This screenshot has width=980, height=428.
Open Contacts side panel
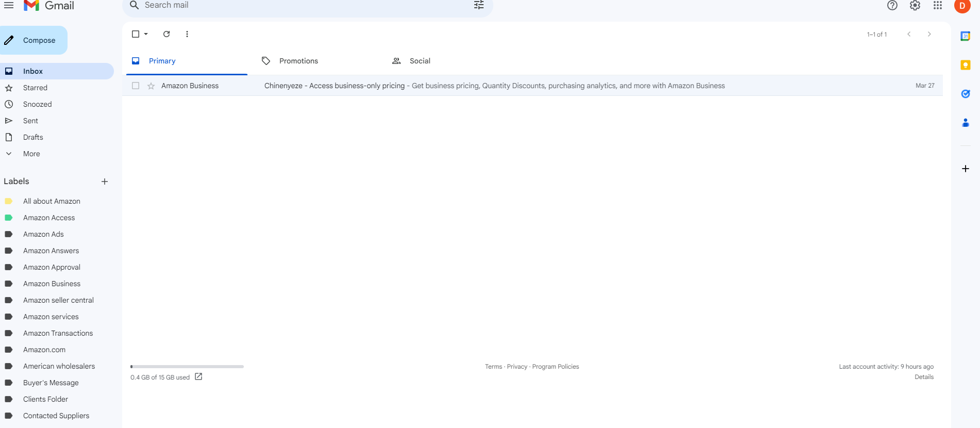point(966,123)
